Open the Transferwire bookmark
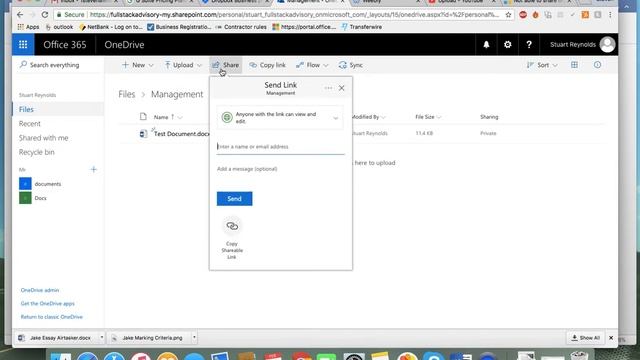This screenshot has width=640, height=360. (x=362, y=27)
